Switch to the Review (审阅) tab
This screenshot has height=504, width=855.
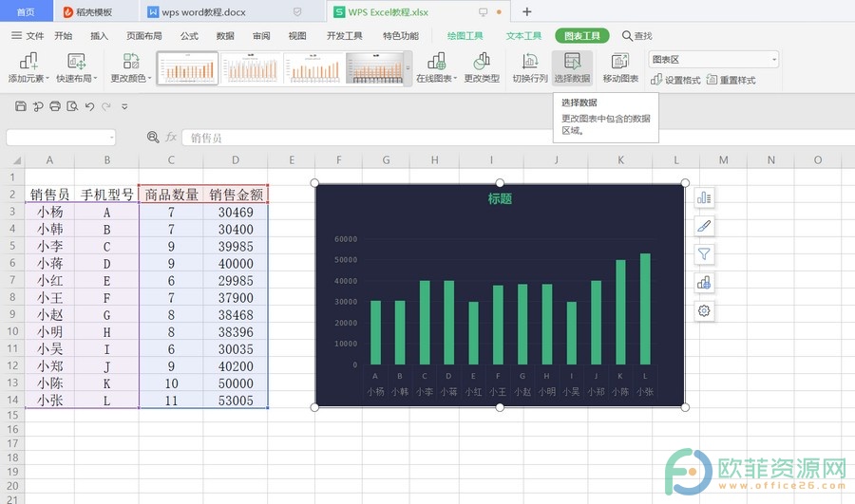[261, 36]
